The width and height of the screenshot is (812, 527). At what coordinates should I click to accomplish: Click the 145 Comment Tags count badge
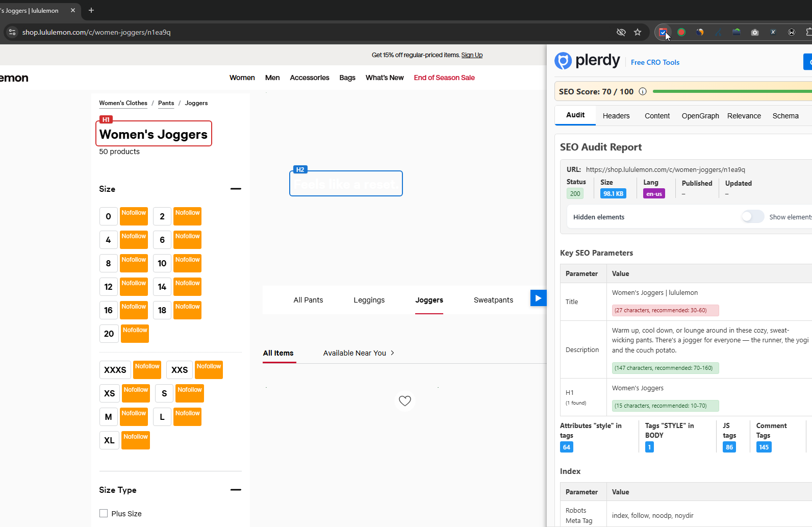click(x=764, y=447)
